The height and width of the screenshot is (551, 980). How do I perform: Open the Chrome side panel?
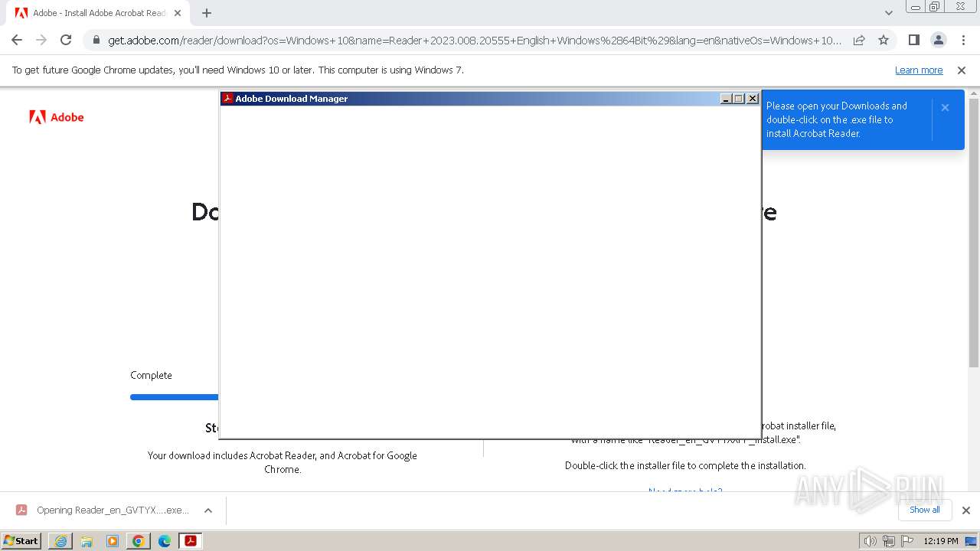tap(913, 40)
